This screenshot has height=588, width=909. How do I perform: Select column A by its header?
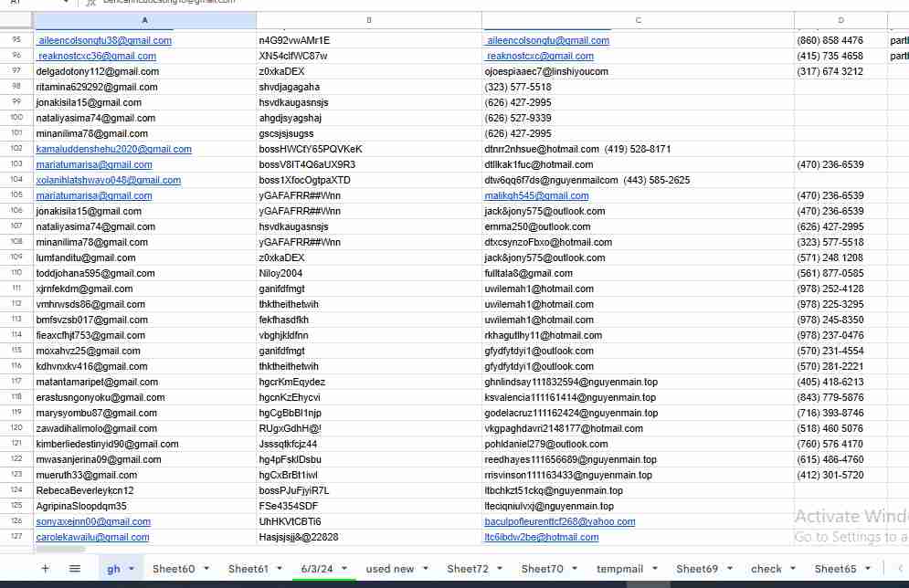click(144, 20)
